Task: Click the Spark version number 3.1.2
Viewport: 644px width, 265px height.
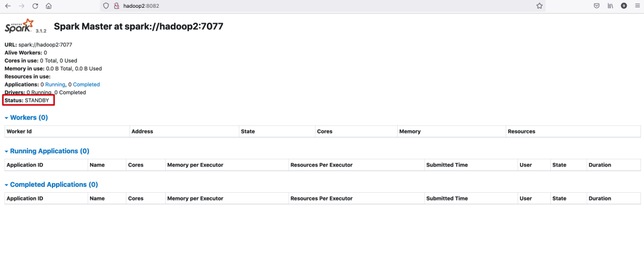Action: click(41, 31)
